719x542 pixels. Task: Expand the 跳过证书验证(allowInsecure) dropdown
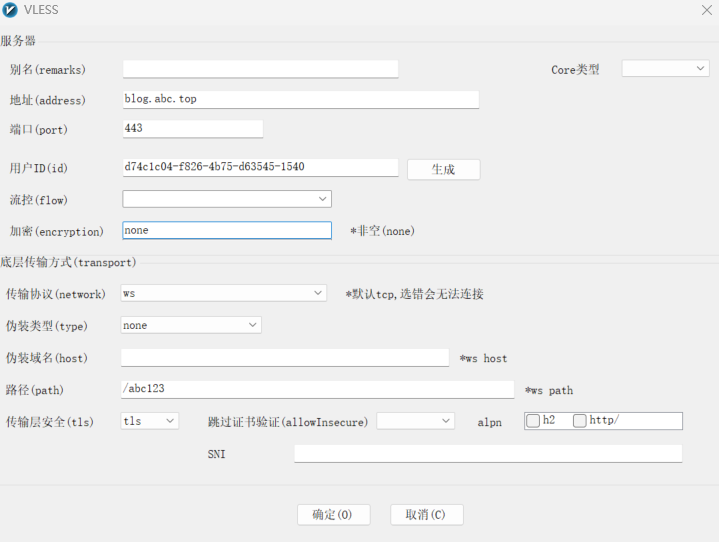[415, 421]
